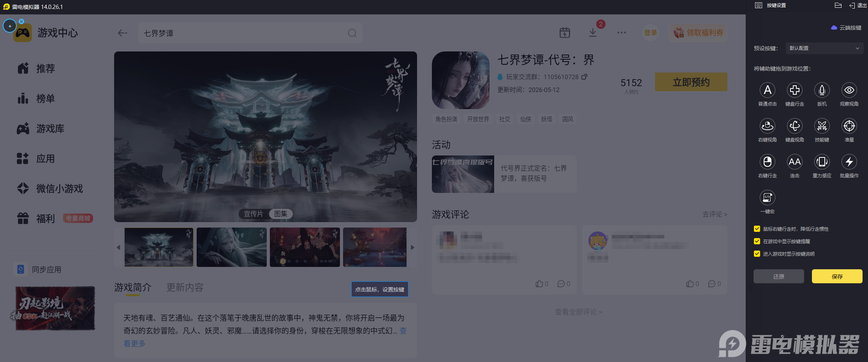Open the calendar check-in icon
The width and height of the screenshot is (868, 362).
click(x=565, y=33)
